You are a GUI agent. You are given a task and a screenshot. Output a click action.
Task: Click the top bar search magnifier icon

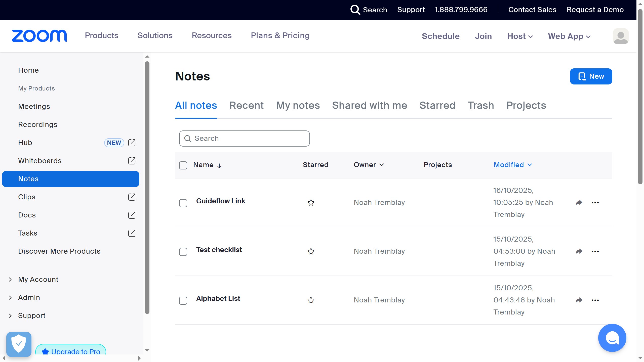(355, 10)
